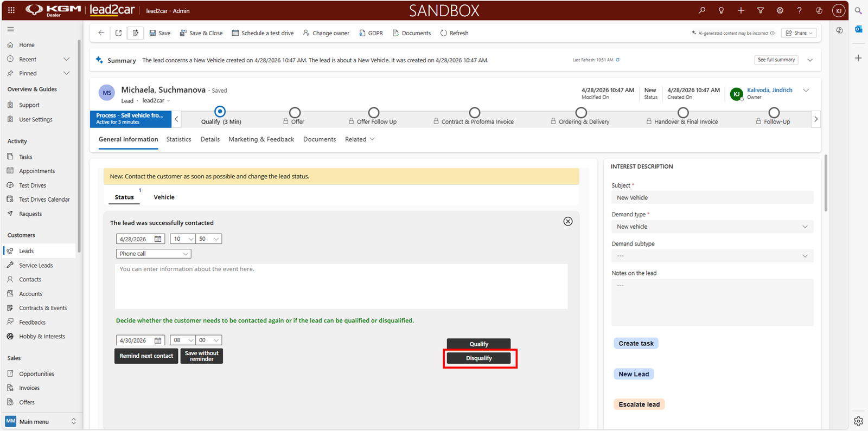Click Change owner command
The height and width of the screenshot is (431, 868).
tap(326, 33)
